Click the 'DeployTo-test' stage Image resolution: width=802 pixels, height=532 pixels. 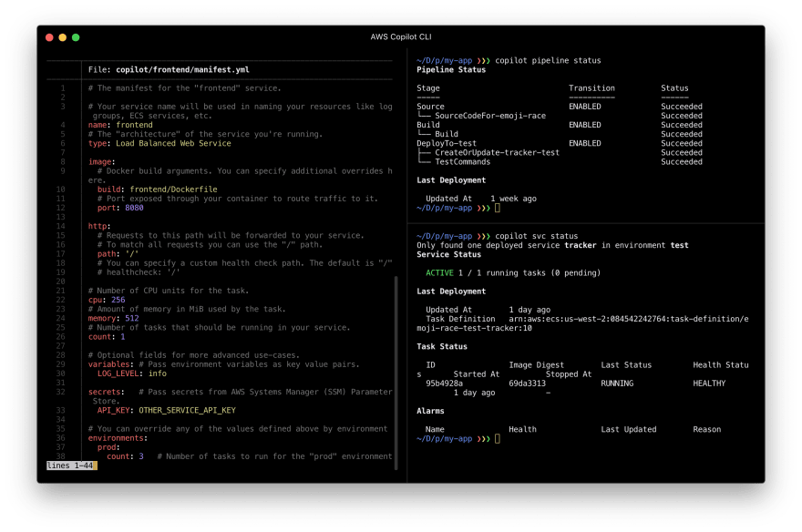(446, 143)
